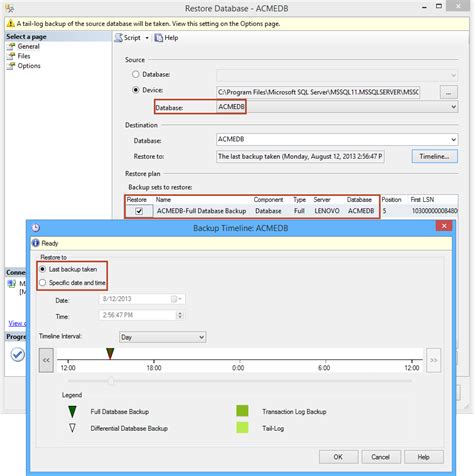The height and width of the screenshot is (476, 474).
Task: Open Help in the Restore Database toolbar
Action: point(166,38)
